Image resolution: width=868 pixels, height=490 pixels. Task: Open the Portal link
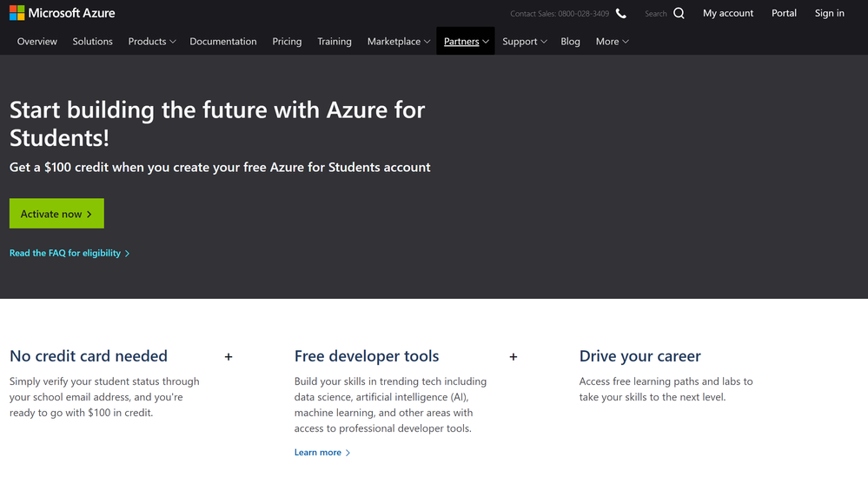pyautogui.click(x=784, y=13)
